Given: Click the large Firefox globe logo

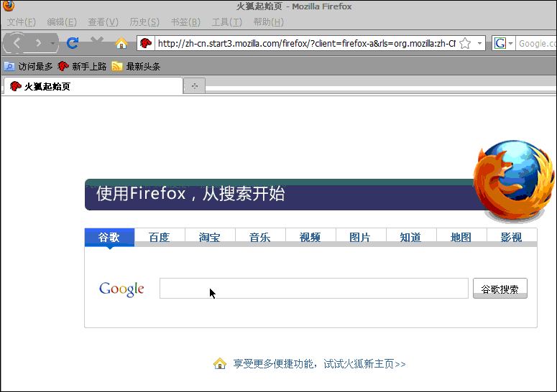Looking at the screenshot, I should 514,181.
